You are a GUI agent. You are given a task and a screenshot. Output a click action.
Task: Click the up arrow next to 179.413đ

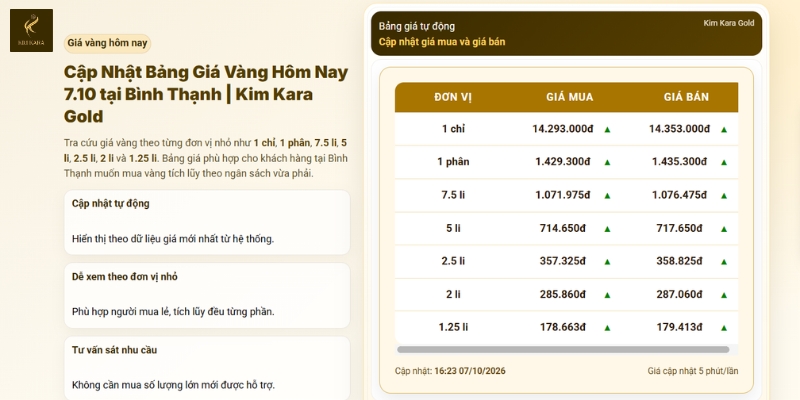(x=723, y=328)
